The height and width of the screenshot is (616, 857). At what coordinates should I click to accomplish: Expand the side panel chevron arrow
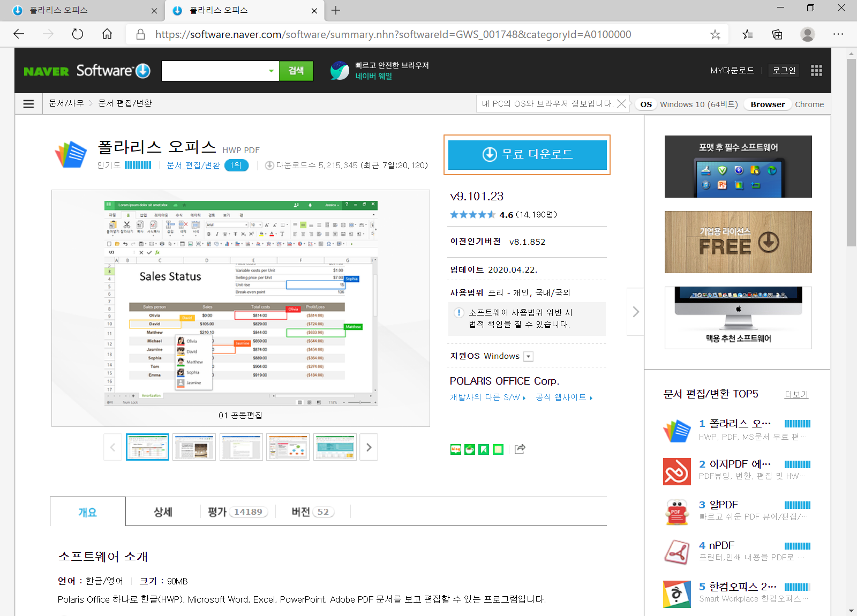[x=635, y=312]
